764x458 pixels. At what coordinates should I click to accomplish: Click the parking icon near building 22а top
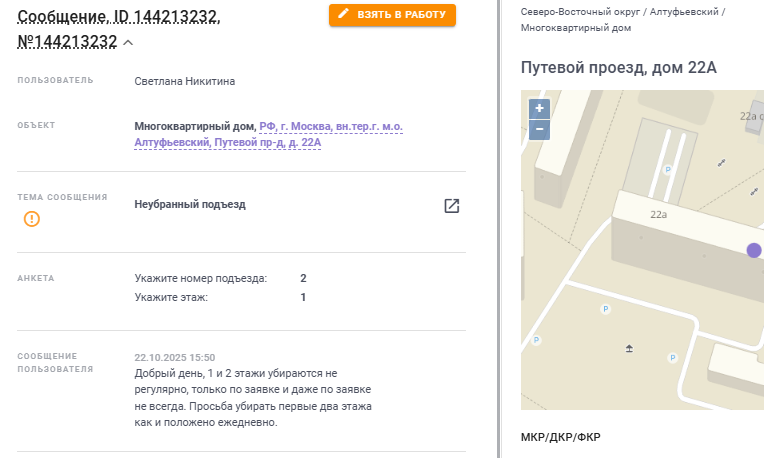click(668, 170)
